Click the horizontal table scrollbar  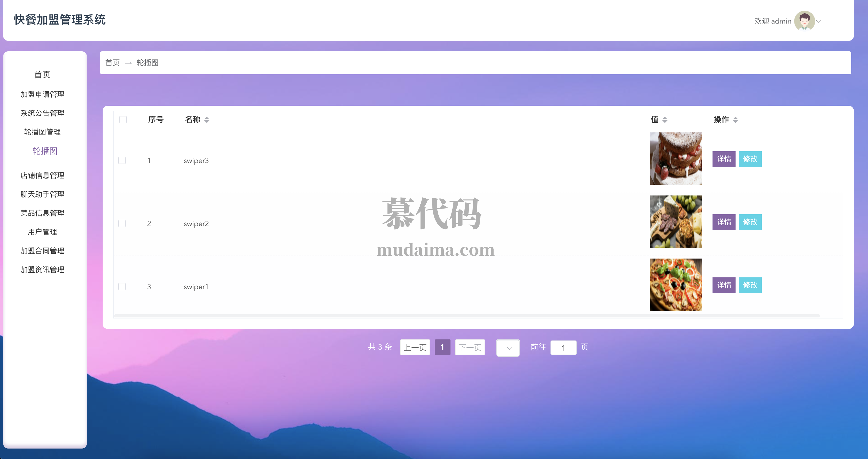tap(467, 316)
